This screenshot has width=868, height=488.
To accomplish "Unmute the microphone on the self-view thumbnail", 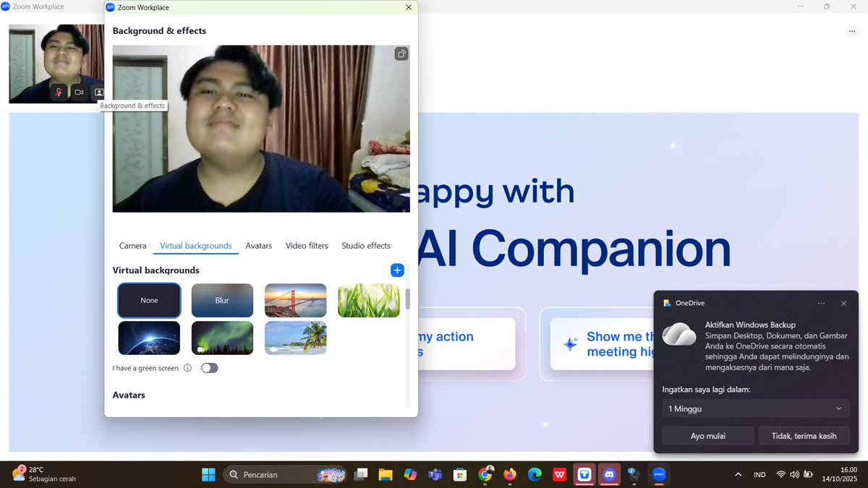I will [59, 93].
